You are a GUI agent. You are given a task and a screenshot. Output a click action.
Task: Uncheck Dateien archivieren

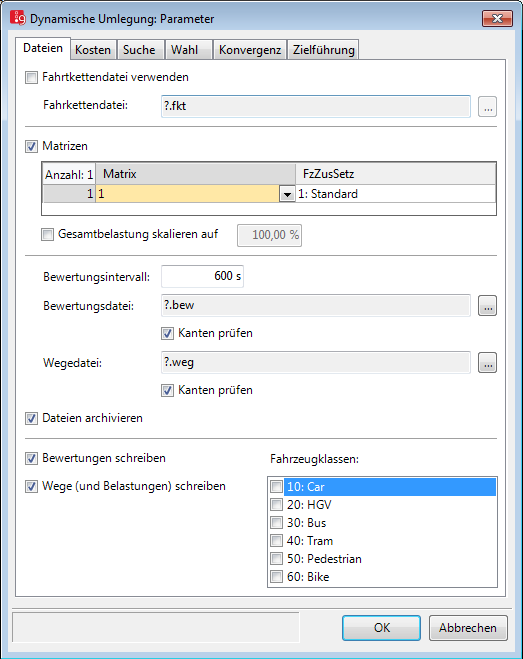click(32, 419)
